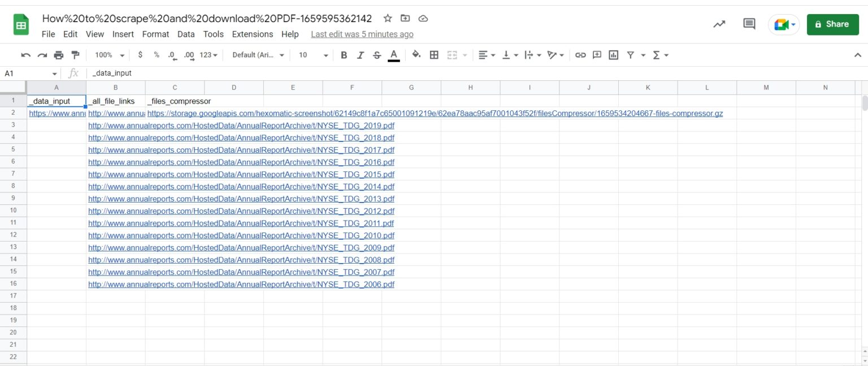The height and width of the screenshot is (366, 868).
Task: Click the Undo icon
Action: 25,55
